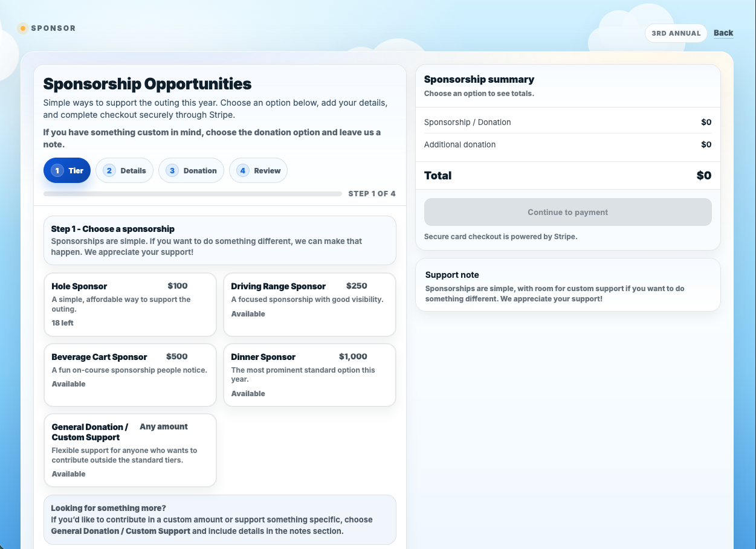Click the step 3 number circle
Viewport: 756px width, 549px height.
(172, 171)
